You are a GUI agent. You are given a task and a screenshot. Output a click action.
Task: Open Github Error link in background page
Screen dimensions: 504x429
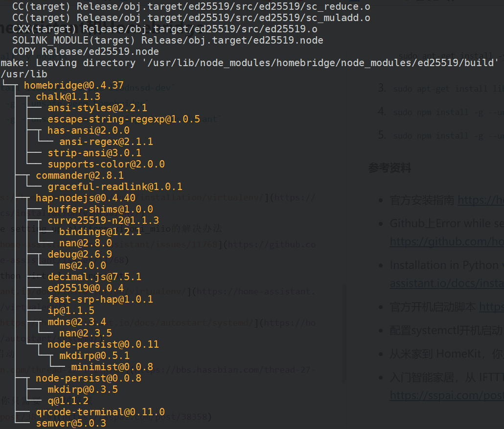(x=447, y=242)
